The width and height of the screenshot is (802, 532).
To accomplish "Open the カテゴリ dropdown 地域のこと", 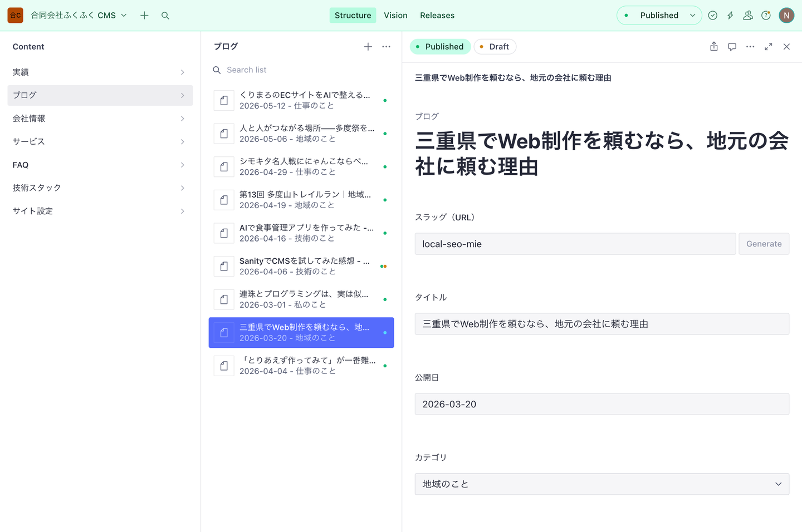I will (x=601, y=484).
